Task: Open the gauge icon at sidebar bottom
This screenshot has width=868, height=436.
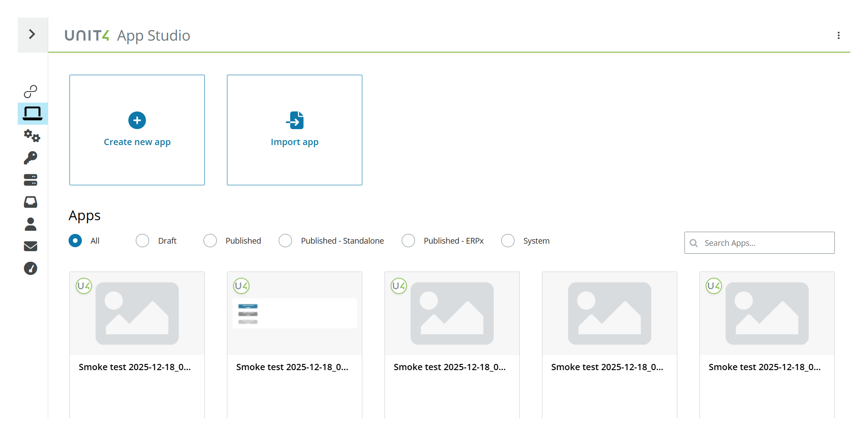Action: pos(31,268)
